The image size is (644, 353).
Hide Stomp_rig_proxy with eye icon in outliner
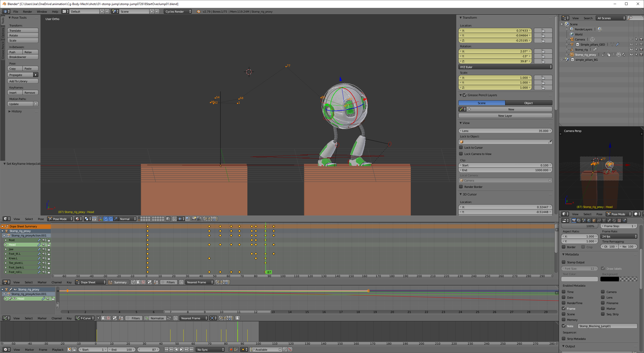click(631, 54)
